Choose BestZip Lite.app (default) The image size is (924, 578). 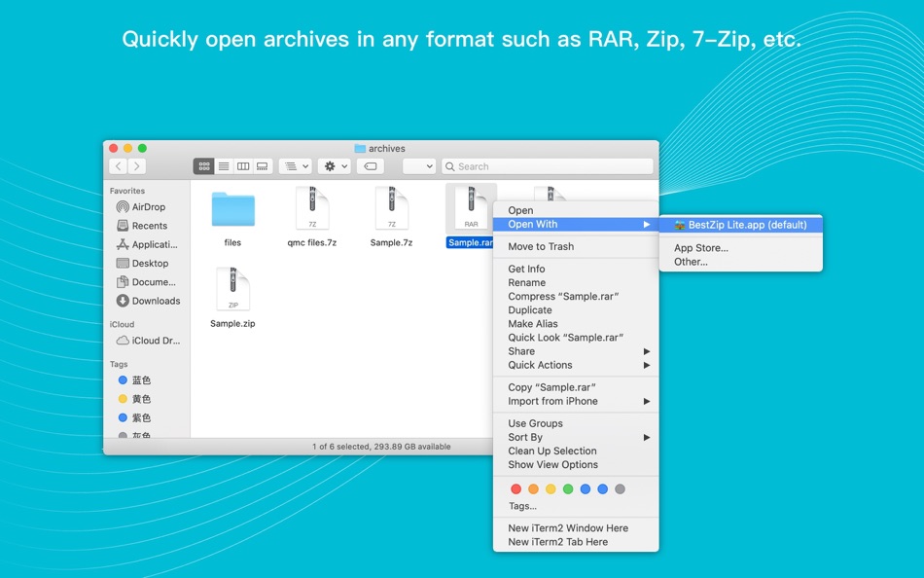[741, 225]
